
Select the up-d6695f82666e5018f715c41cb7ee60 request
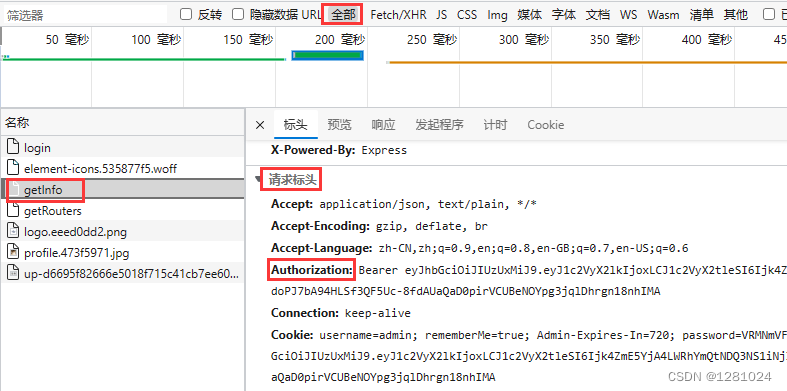pos(122,274)
